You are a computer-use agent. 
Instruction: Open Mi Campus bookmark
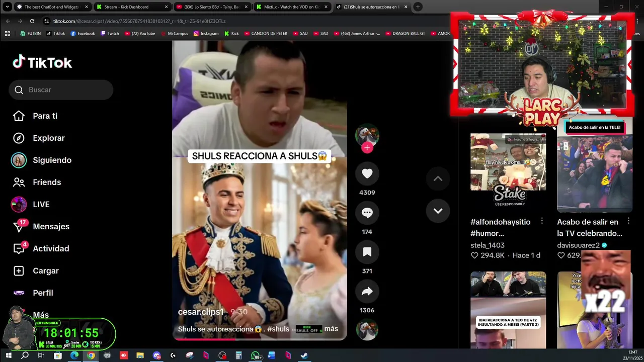(x=175, y=34)
